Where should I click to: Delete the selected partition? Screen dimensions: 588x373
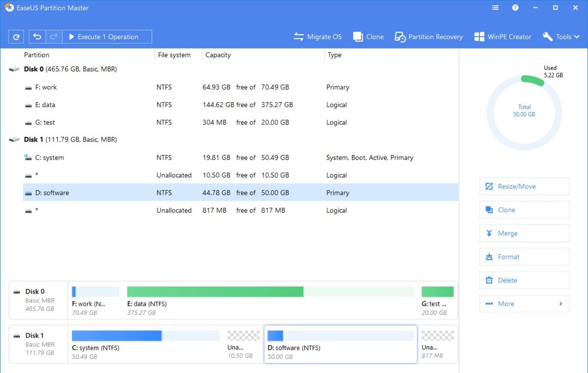[524, 280]
